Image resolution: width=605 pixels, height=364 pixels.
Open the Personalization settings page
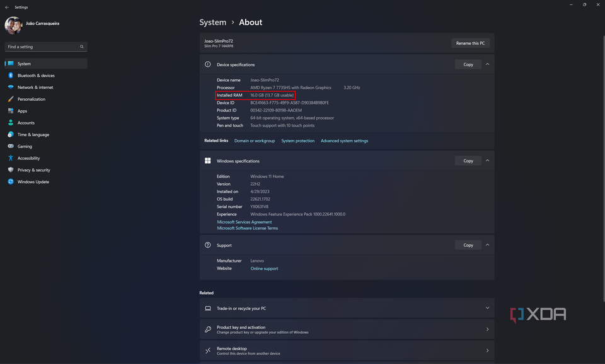pyautogui.click(x=46, y=99)
